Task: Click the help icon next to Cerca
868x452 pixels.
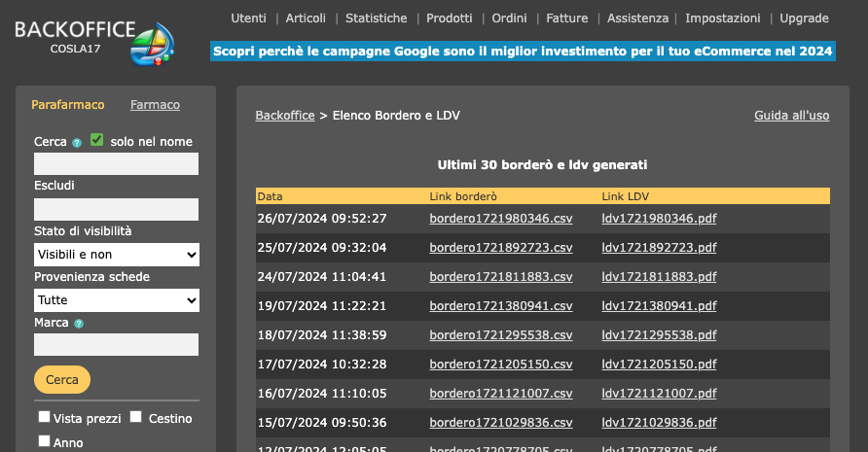Action: pyautogui.click(x=77, y=143)
